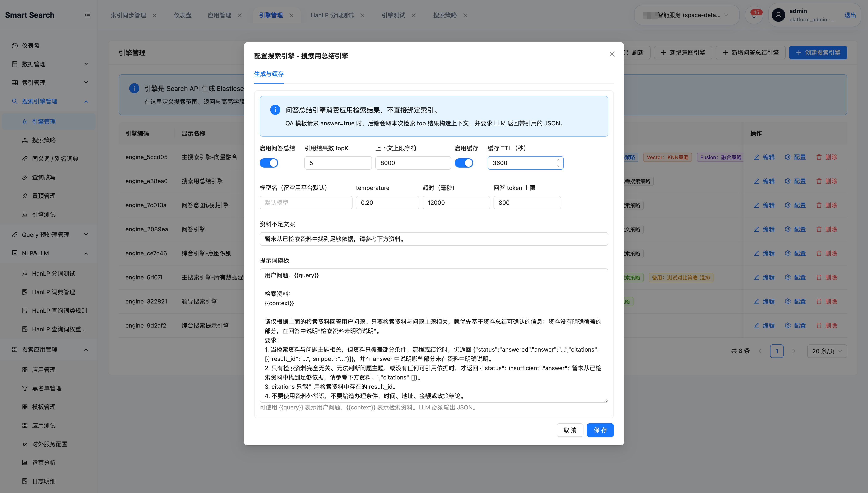Click the 模型名 input field
The image size is (868, 493).
[306, 202]
